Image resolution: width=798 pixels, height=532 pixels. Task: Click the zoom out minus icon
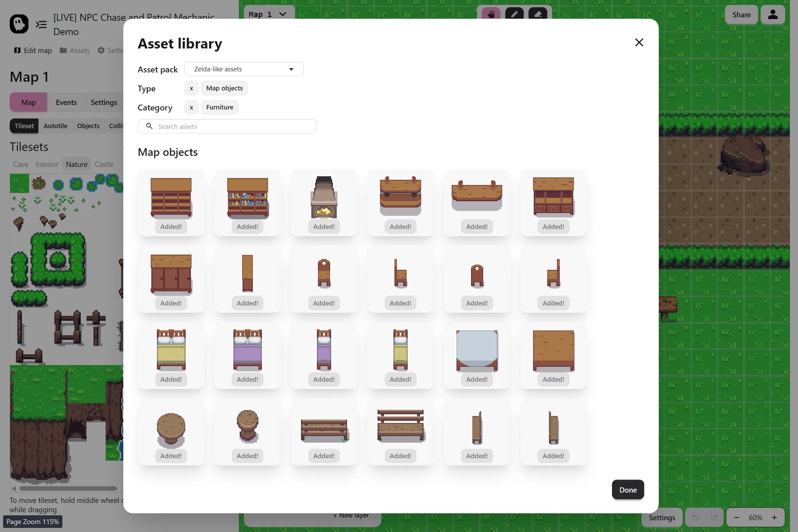(737, 517)
